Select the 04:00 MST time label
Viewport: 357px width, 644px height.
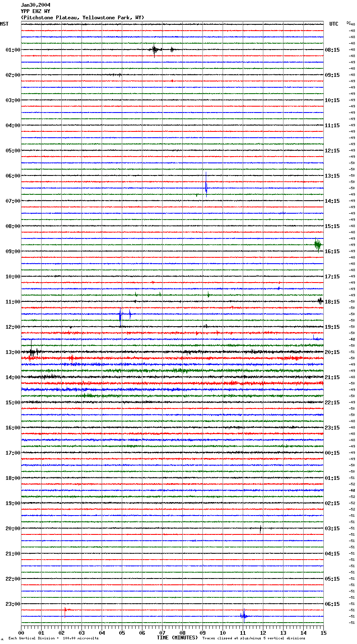(13, 126)
